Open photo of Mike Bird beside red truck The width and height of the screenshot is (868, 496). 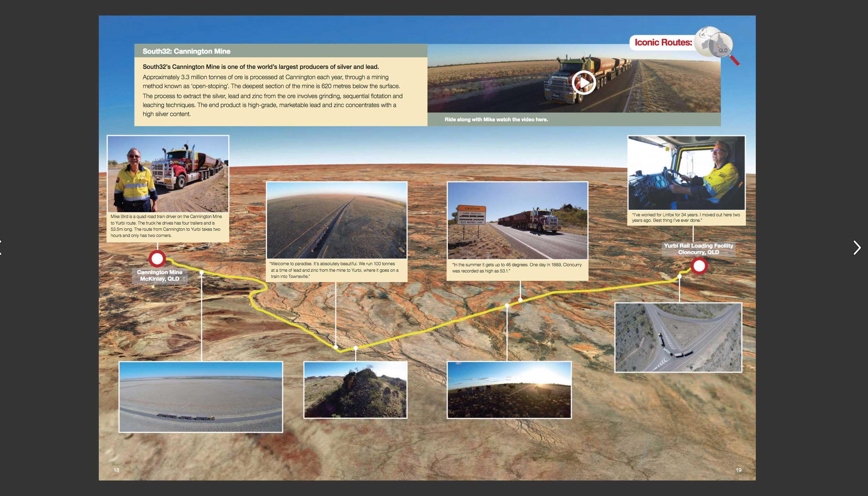[168, 174]
